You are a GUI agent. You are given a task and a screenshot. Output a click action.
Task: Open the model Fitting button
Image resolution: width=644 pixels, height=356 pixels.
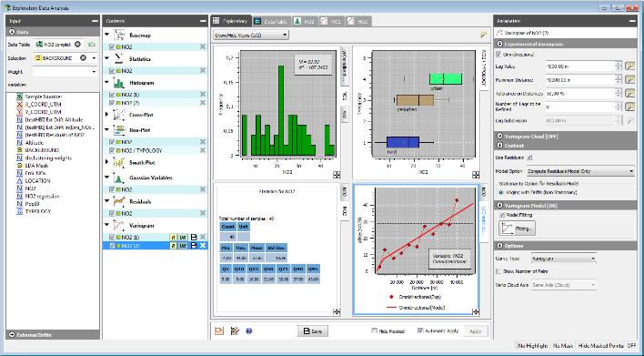tap(517, 229)
